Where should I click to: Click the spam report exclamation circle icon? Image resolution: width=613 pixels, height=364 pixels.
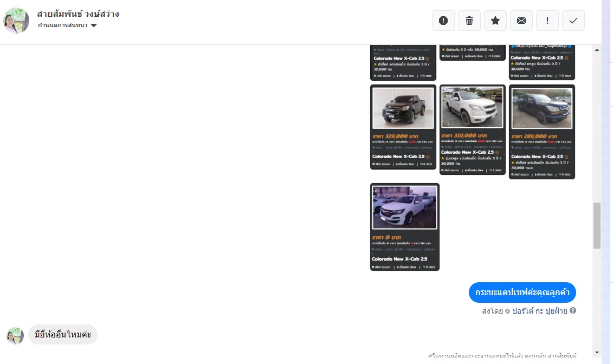coord(443,21)
